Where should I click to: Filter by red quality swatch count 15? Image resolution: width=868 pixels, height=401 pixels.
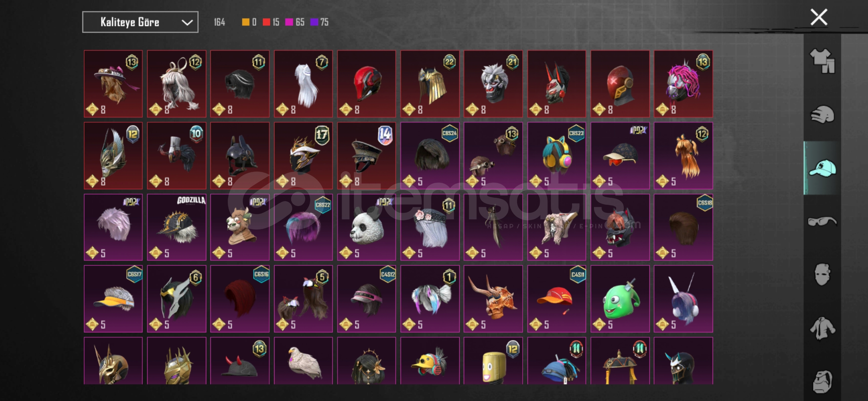(271, 22)
